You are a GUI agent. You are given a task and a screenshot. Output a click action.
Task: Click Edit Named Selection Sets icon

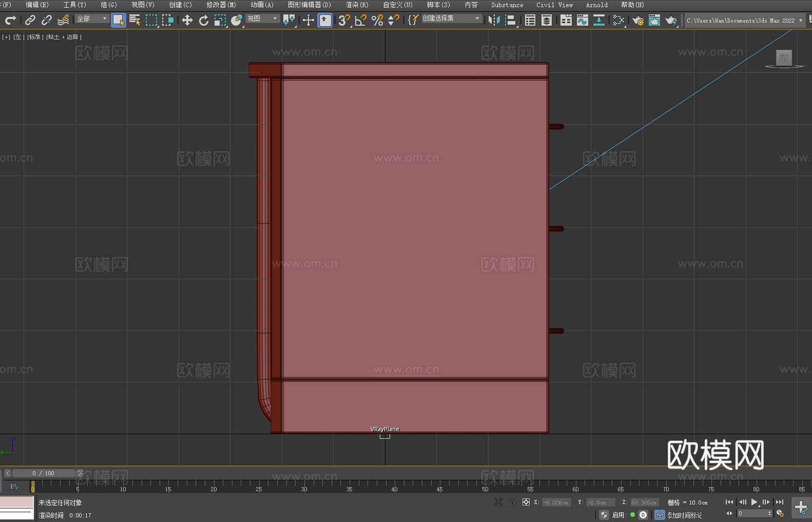click(x=413, y=20)
